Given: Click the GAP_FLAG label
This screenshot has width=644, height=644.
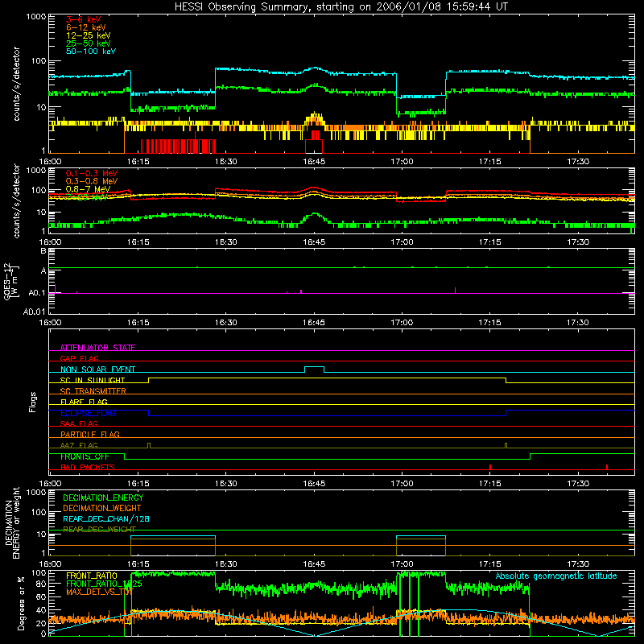Looking at the screenshot, I should coord(79,358).
